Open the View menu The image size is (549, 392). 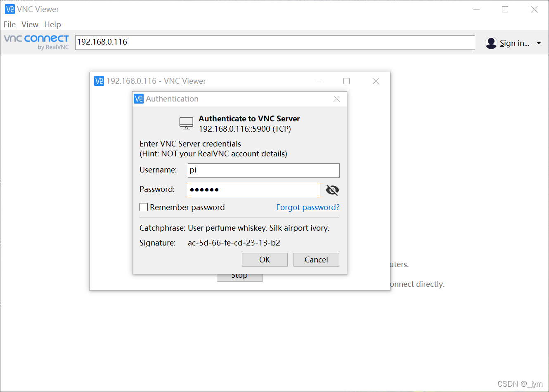(x=30, y=24)
